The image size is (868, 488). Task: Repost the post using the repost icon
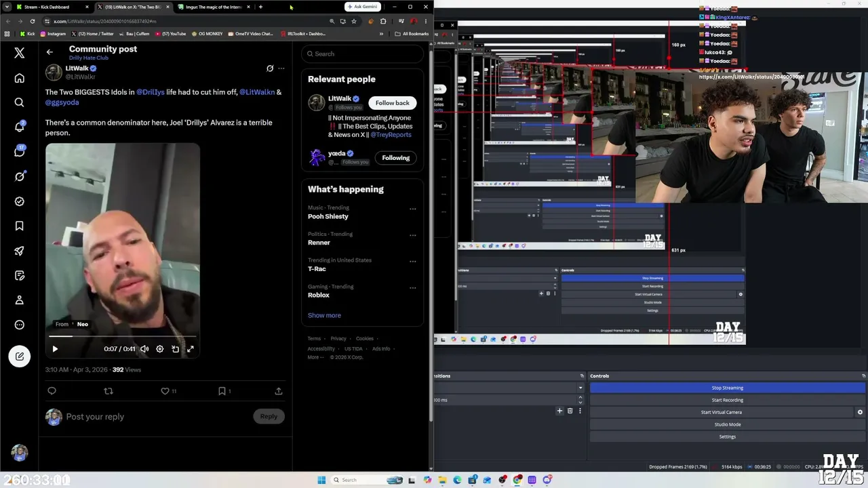coord(108,391)
